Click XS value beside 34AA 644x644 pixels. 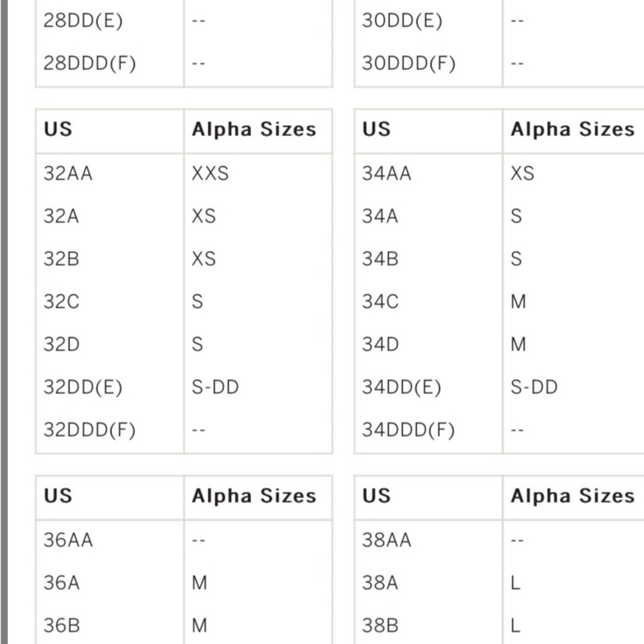522,173
